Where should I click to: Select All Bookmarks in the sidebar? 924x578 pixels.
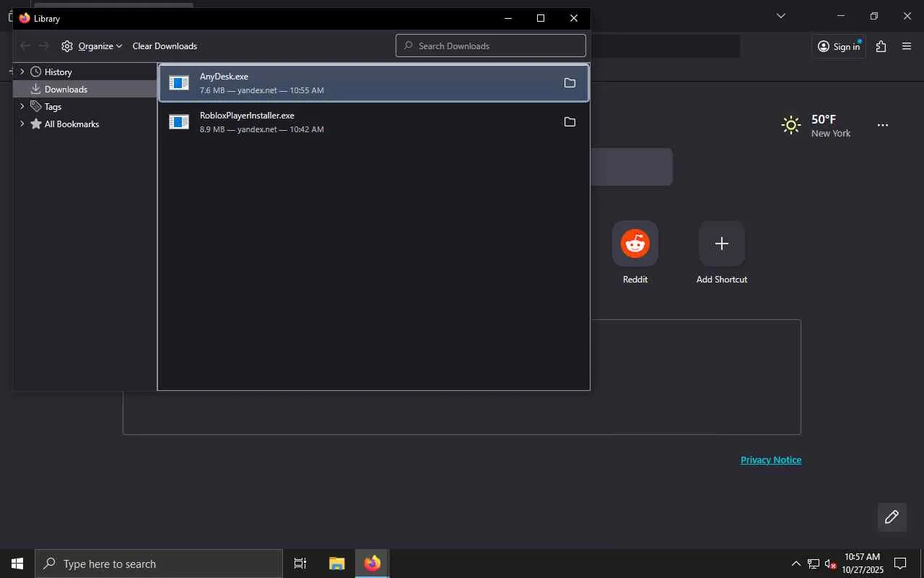tap(71, 124)
